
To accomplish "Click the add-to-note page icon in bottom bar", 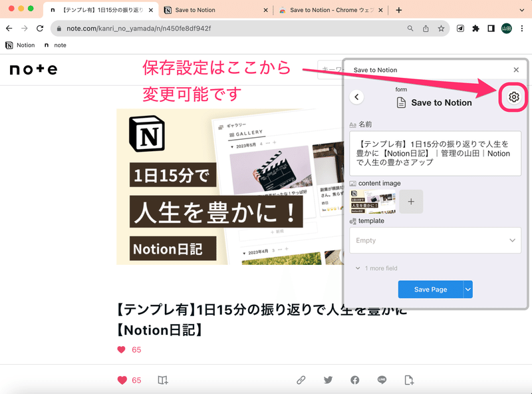I will [409, 380].
